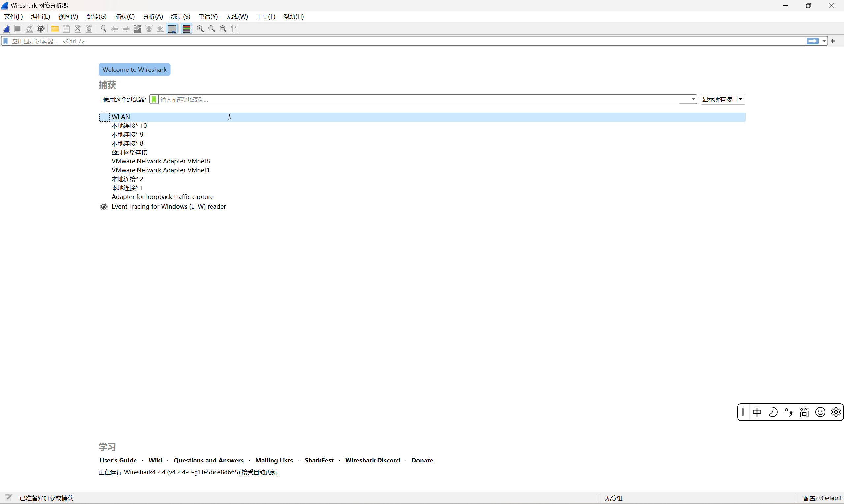The width and height of the screenshot is (844, 504).
Task: Open capture options gear icon
Action: pos(41,29)
